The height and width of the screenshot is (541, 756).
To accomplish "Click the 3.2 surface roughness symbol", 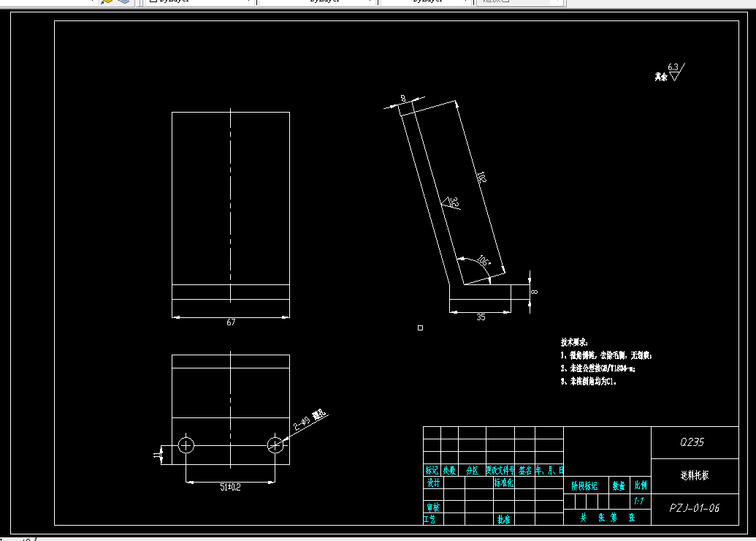I will [451, 203].
